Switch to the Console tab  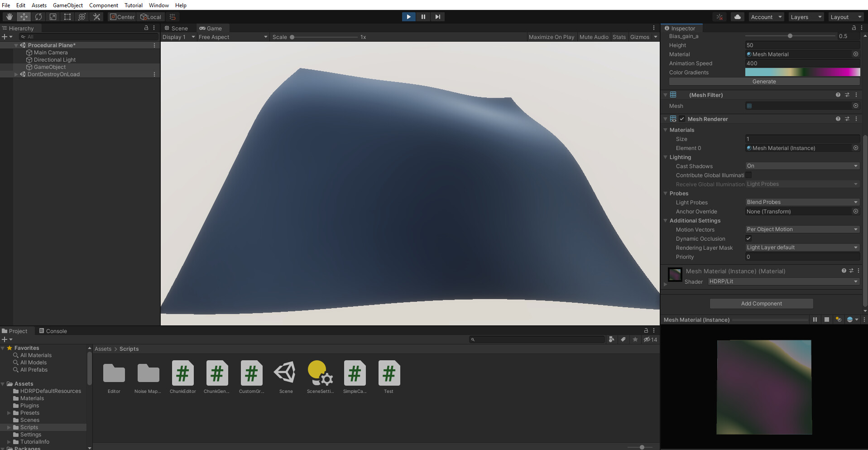tap(53, 331)
